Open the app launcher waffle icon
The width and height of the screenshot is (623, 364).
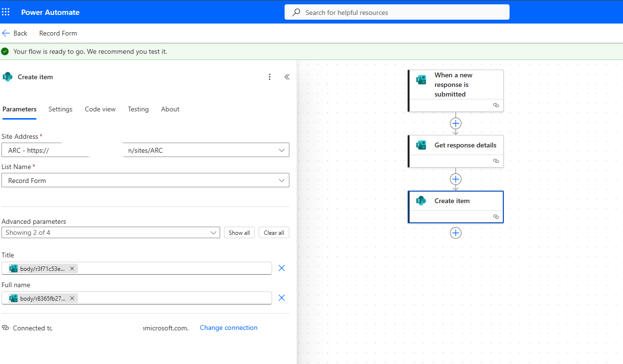[6, 12]
